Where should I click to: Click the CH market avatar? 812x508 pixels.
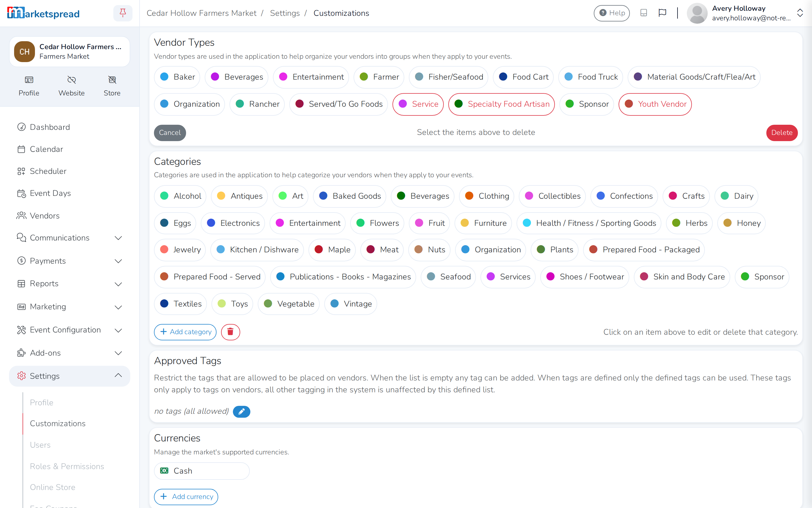25,52
